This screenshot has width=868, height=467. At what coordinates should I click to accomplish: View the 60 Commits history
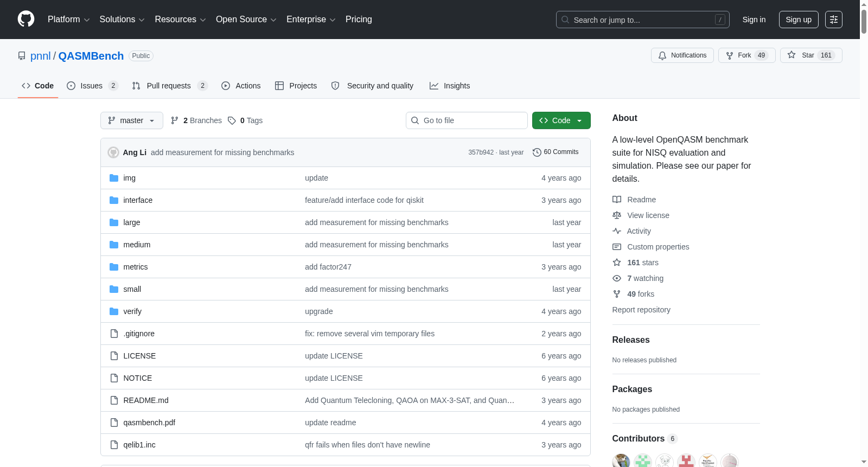coord(556,152)
